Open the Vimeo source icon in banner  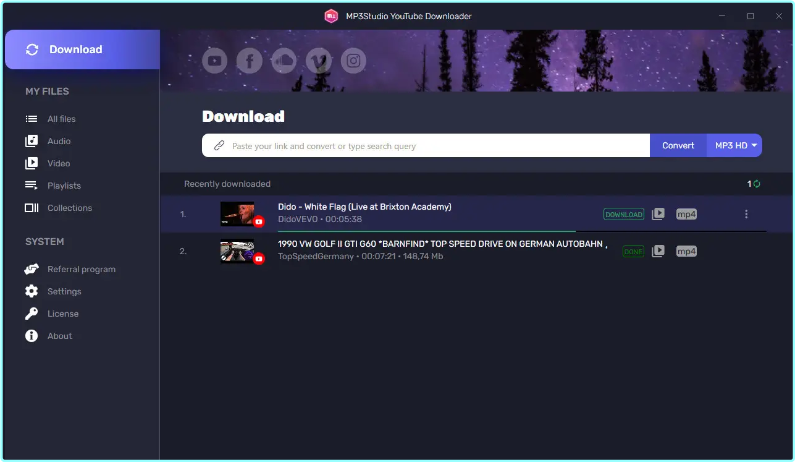tap(319, 61)
